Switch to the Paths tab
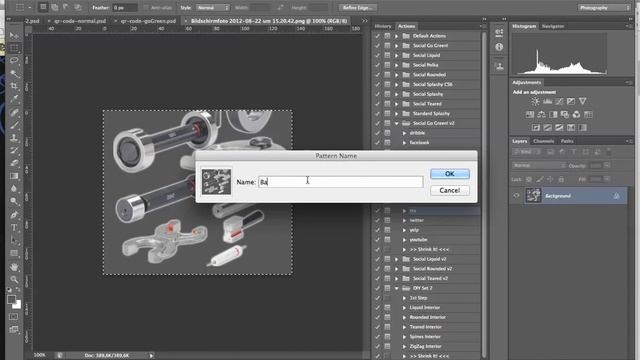 (567, 141)
